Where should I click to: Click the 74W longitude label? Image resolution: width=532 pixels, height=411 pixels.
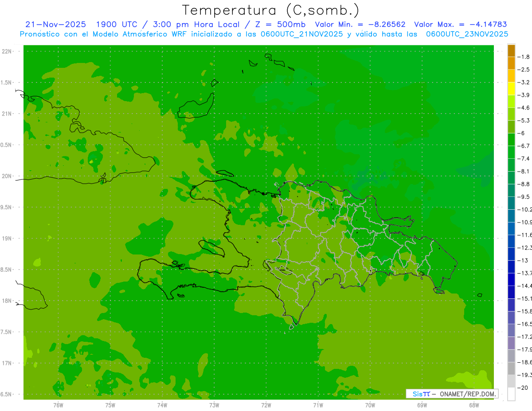(x=162, y=405)
